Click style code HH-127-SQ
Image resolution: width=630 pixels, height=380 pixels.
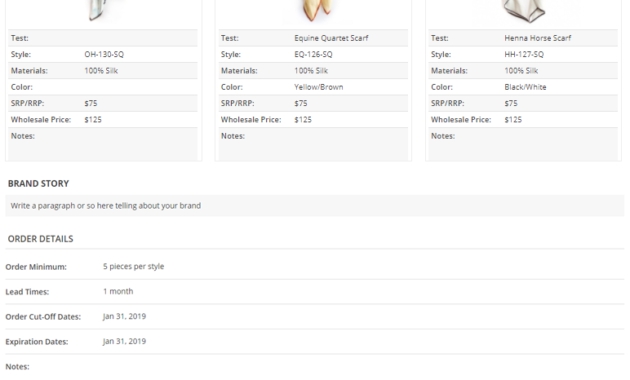click(x=524, y=54)
